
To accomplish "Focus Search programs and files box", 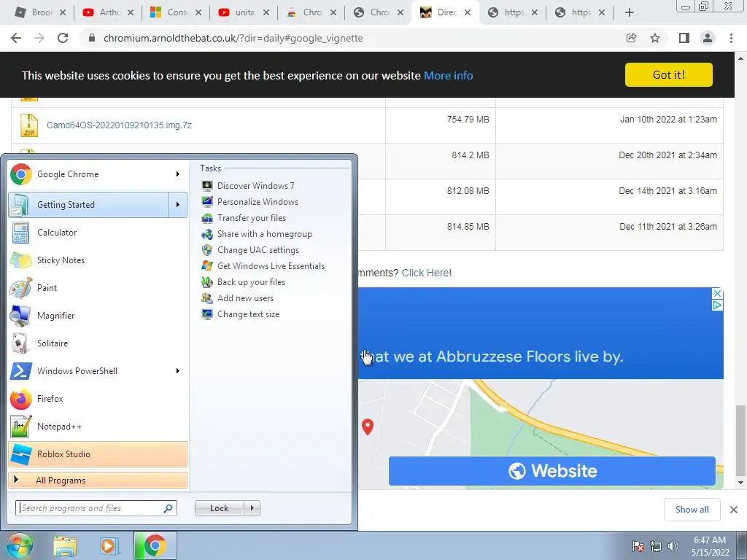I will pyautogui.click(x=96, y=508).
